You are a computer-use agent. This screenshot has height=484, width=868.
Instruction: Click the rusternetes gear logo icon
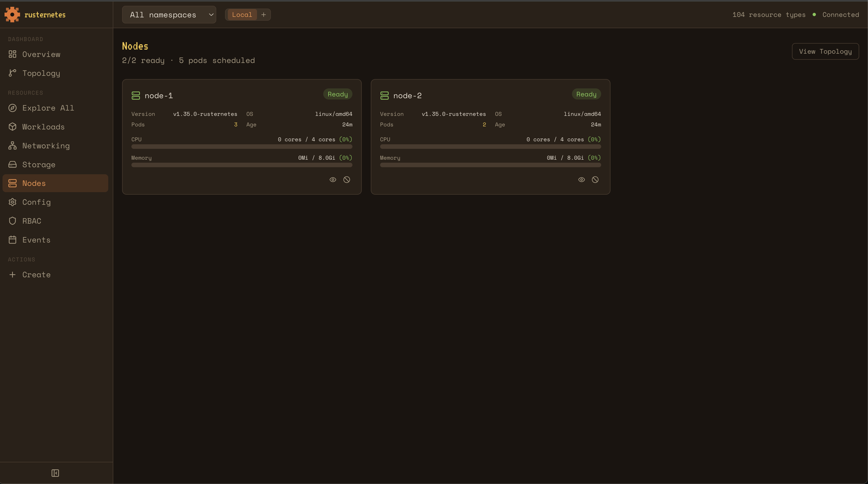[x=12, y=15]
